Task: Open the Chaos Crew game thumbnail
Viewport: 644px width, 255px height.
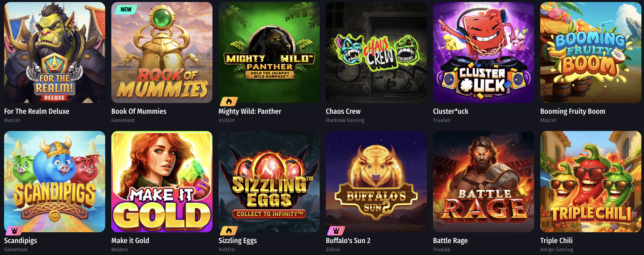Action: (x=376, y=53)
